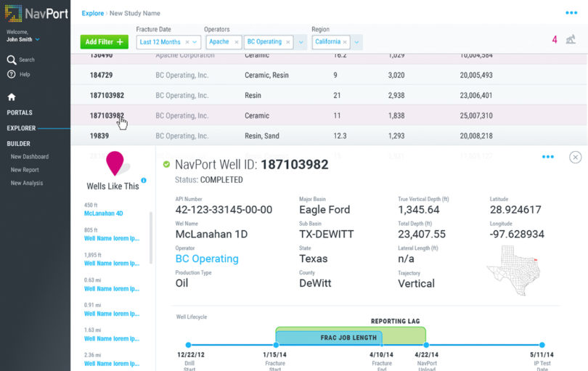Select New Report in sidebar
Image resolution: width=588 pixels, height=371 pixels.
pyautogui.click(x=25, y=170)
